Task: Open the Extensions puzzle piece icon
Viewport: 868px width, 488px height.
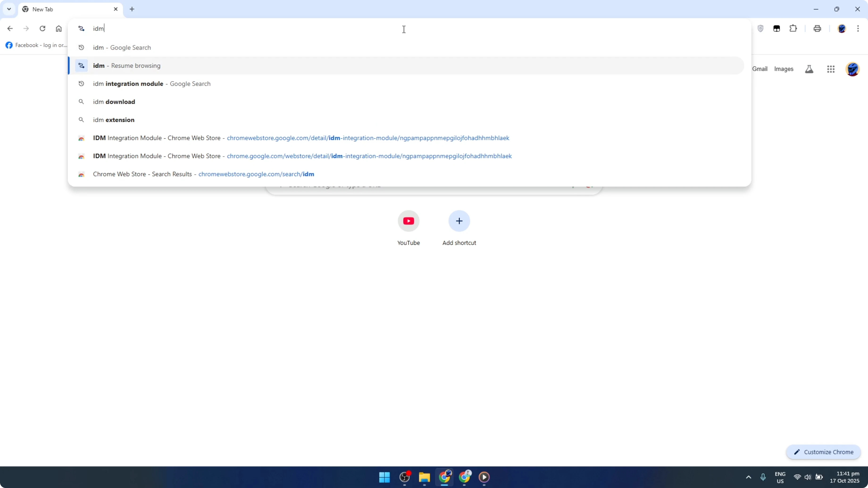Action: [793, 29]
